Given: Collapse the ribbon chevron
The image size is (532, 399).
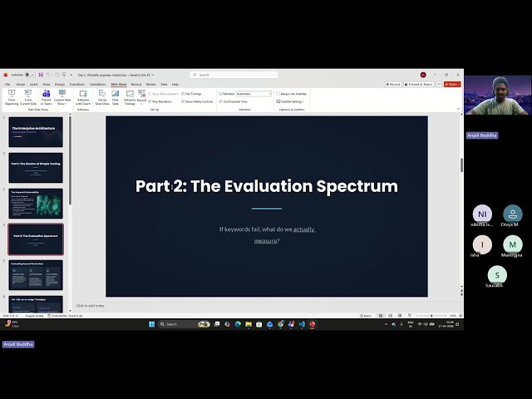Looking at the screenshot, I should 458,109.
